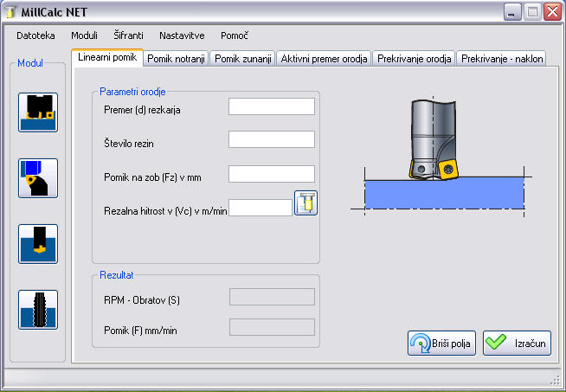Switch to the Pomik notranji tab

click(x=177, y=59)
